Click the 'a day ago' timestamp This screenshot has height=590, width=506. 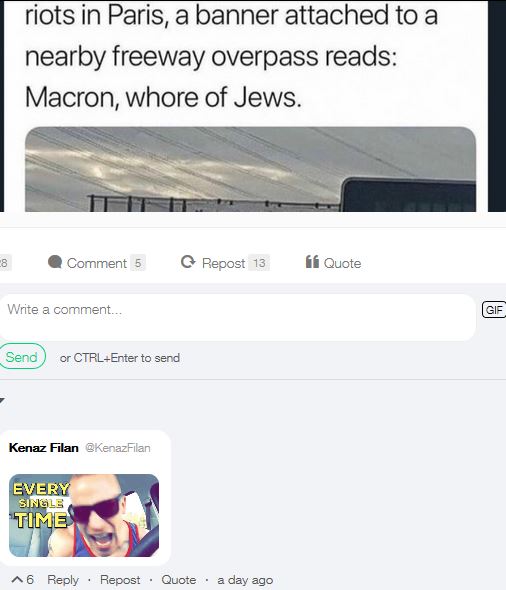[245, 580]
